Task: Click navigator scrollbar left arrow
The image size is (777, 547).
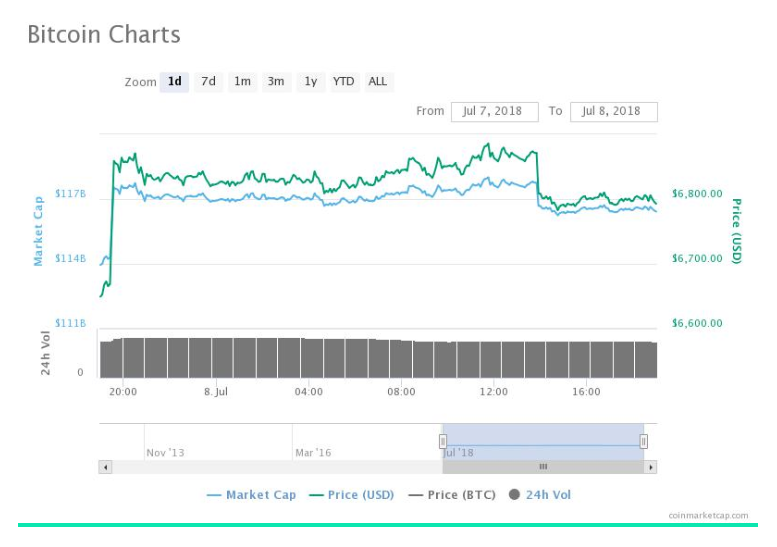Action: 105,467
